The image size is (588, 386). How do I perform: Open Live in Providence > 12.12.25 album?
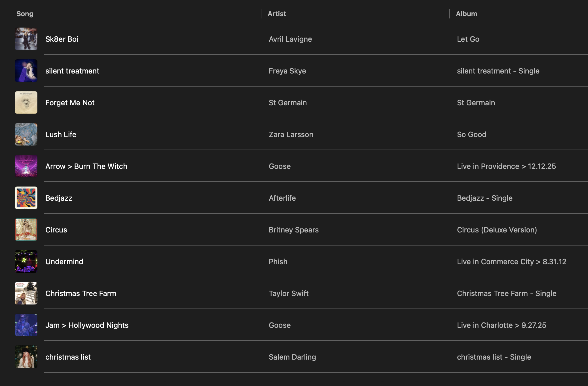pos(506,166)
